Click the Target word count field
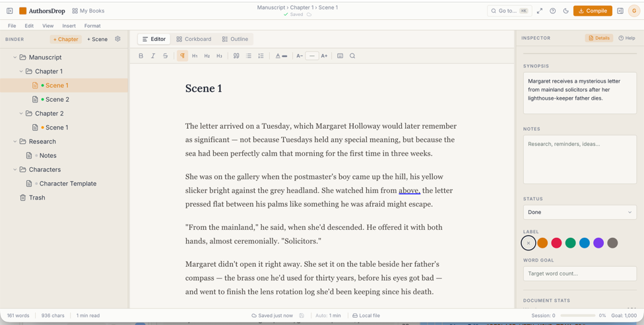 pyautogui.click(x=580, y=273)
